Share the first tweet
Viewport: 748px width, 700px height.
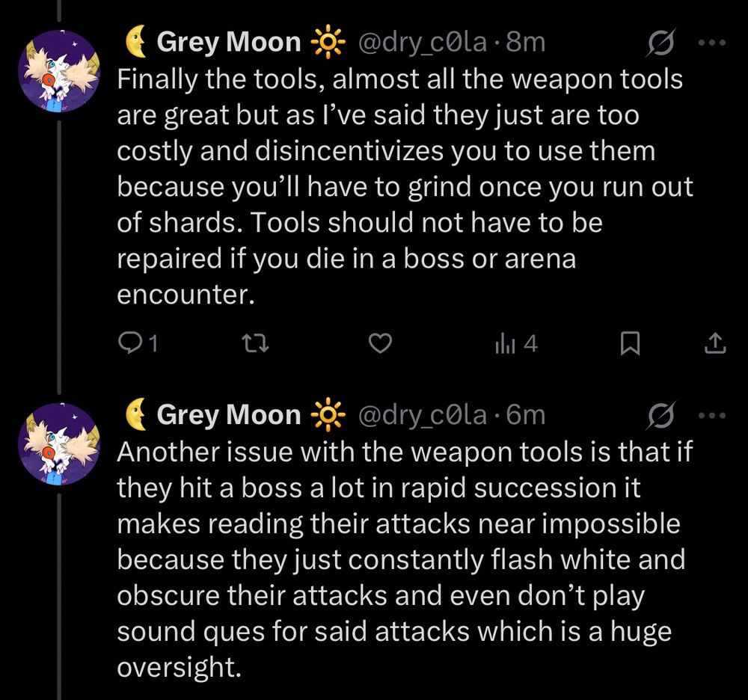point(715,343)
